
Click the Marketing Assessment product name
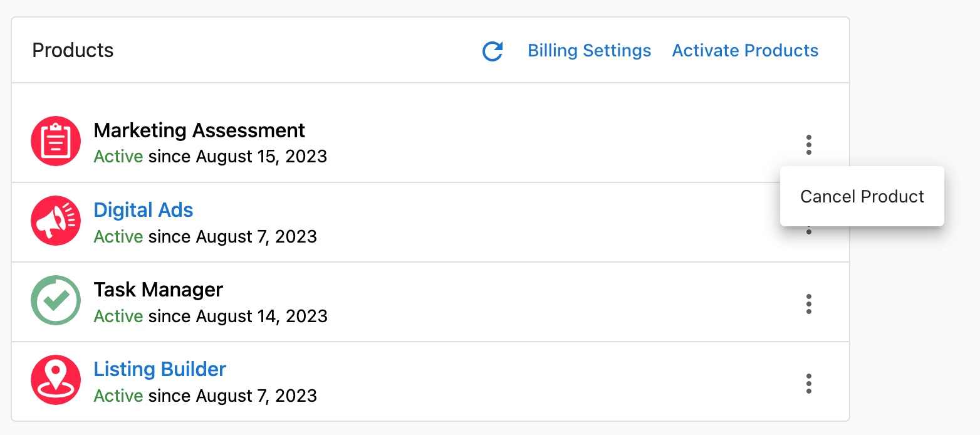click(199, 130)
